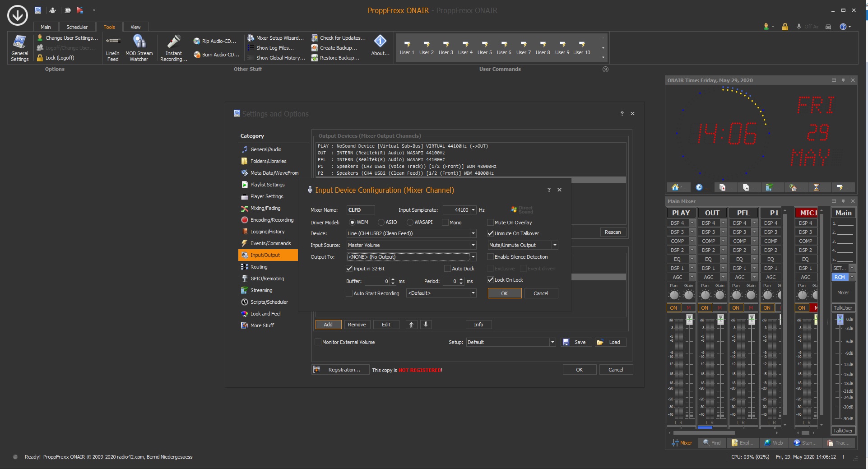
Task: Toggle the Auto Duck checkbox
Action: point(448,269)
